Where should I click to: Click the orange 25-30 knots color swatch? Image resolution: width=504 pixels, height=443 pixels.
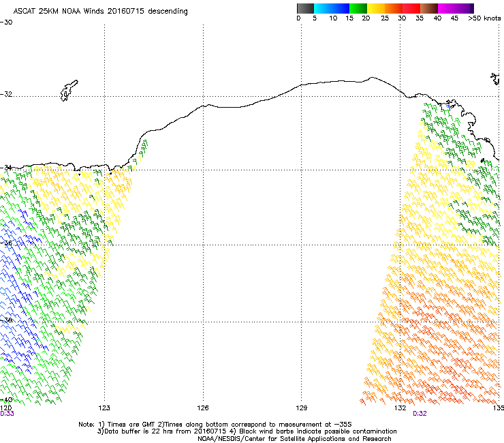[x=394, y=8]
